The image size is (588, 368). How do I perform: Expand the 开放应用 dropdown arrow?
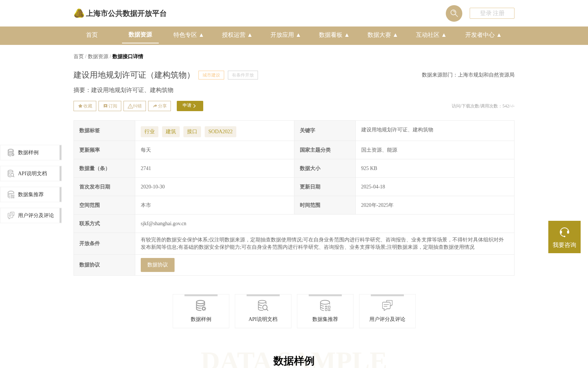298,35
